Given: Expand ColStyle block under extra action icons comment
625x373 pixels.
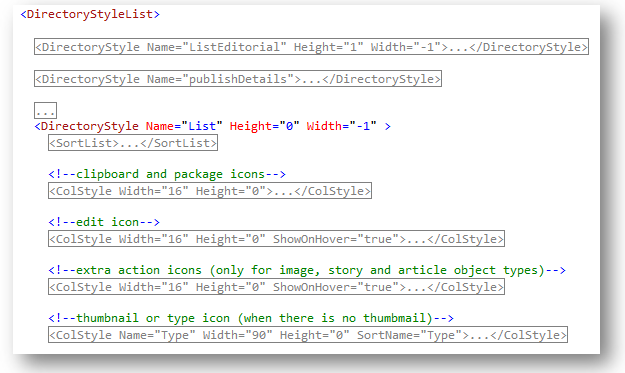Looking at the screenshot, I should pyautogui.click(x=277, y=287).
